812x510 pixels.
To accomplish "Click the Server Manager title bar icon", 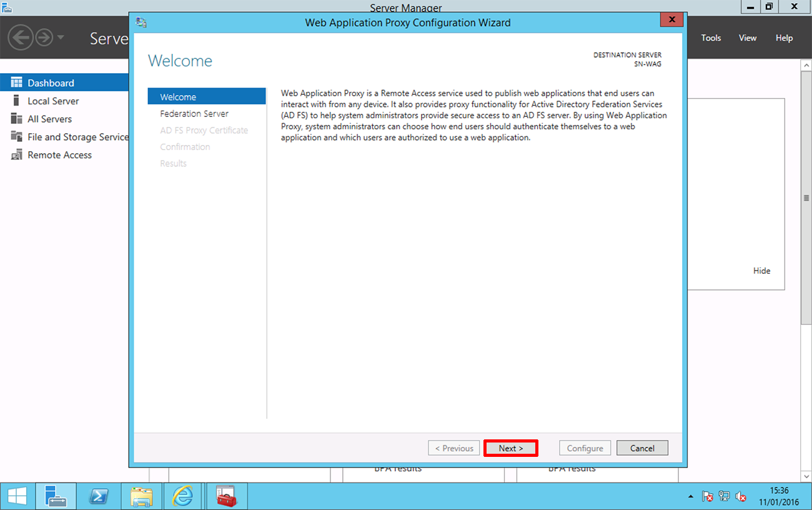I will click(7, 7).
